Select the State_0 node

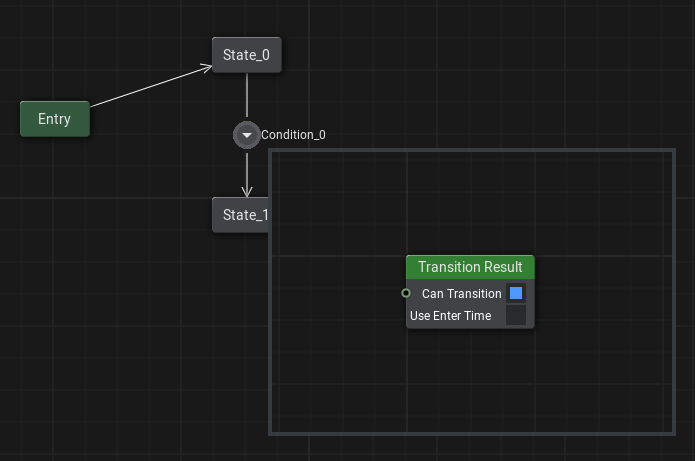pyautogui.click(x=246, y=55)
